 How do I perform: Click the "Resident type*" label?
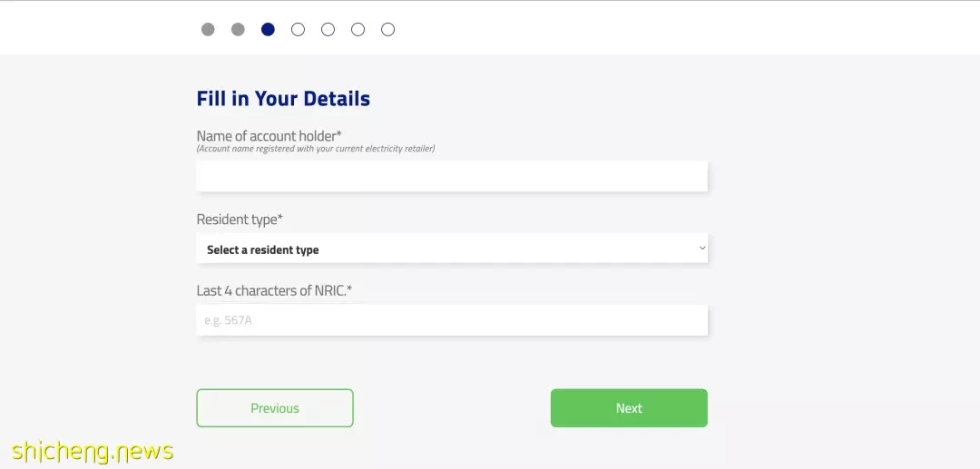[x=240, y=220]
